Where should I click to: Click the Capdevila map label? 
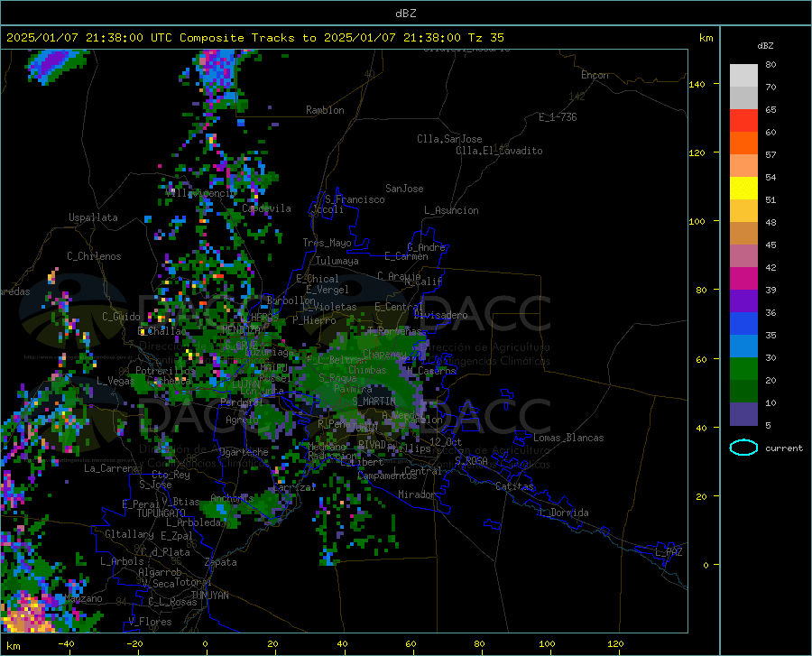pos(266,208)
